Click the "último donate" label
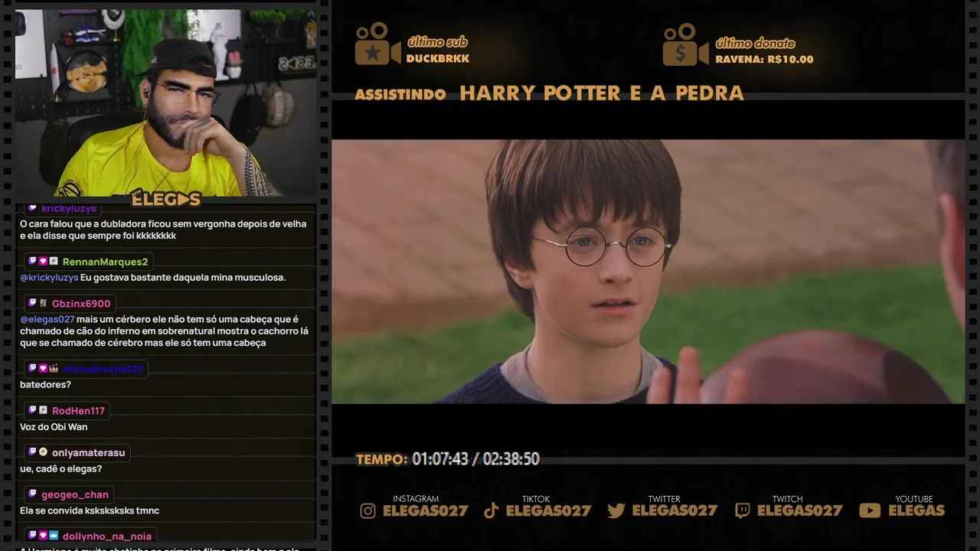 point(755,43)
